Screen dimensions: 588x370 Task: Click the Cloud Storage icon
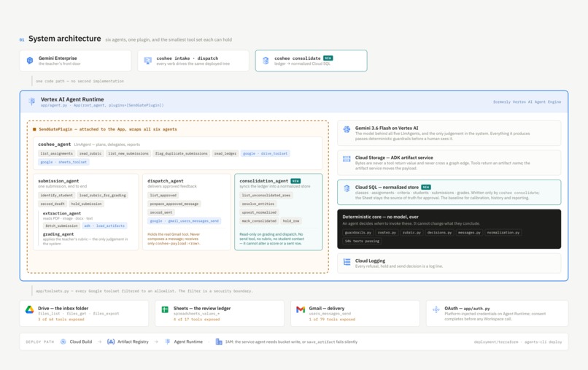347,159
